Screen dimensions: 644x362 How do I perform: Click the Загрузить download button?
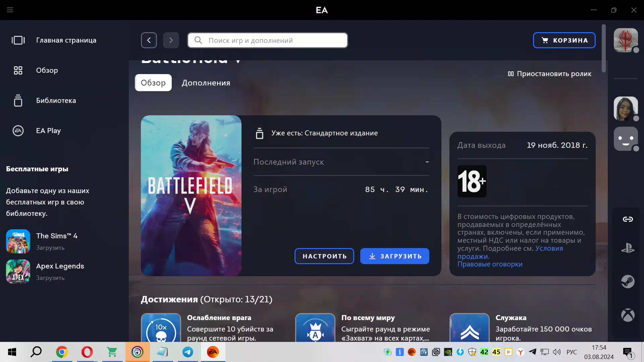[x=395, y=256]
